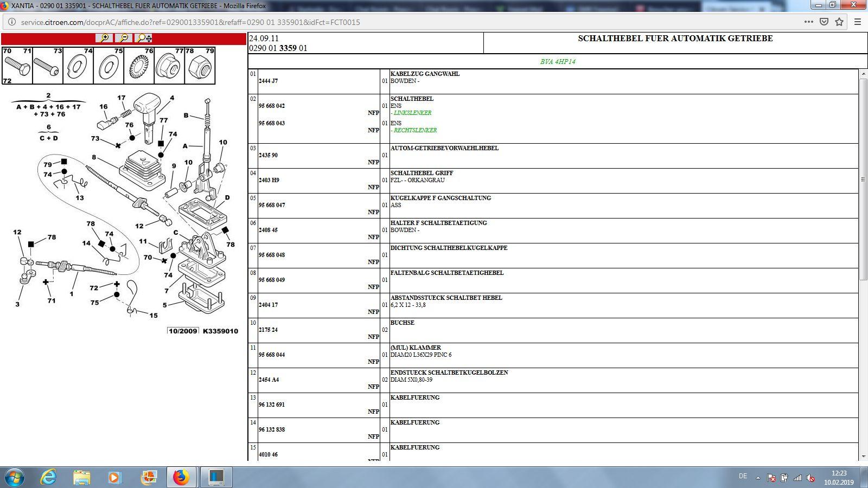Click the parts list vertical scrollbar thumb

click(863, 179)
